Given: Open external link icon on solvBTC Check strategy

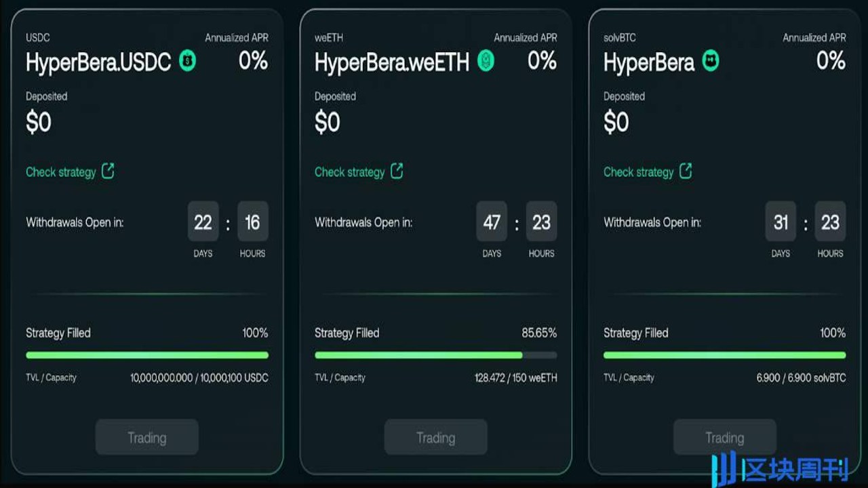Looking at the screenshot, I should [x=686, y=171].
